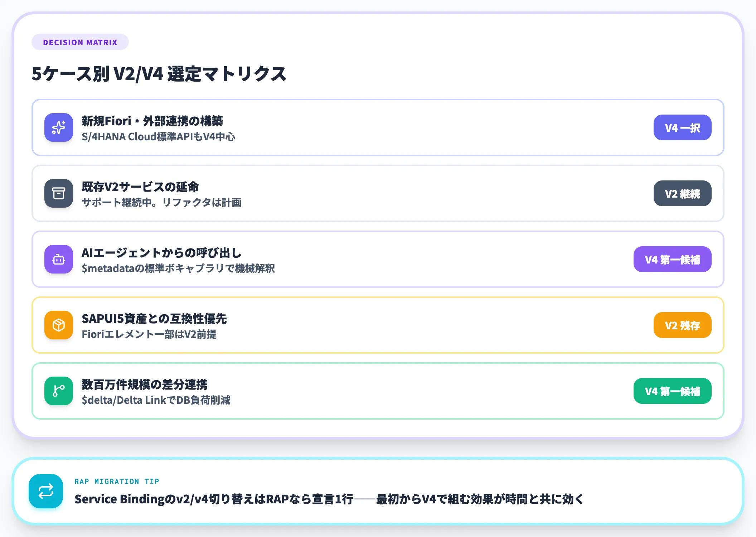Click the green branch icon for 差分連携
756x537 pixels.
coord(59,391)
